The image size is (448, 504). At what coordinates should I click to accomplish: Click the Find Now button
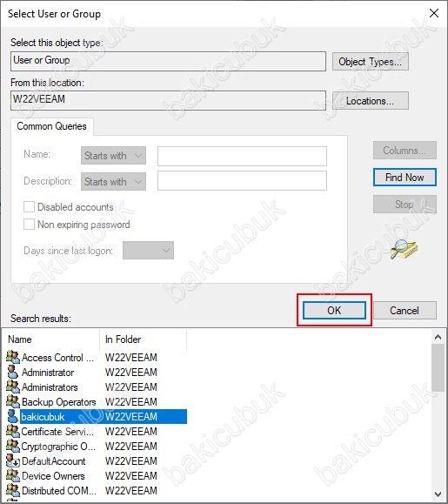click(x=405, y=177)
